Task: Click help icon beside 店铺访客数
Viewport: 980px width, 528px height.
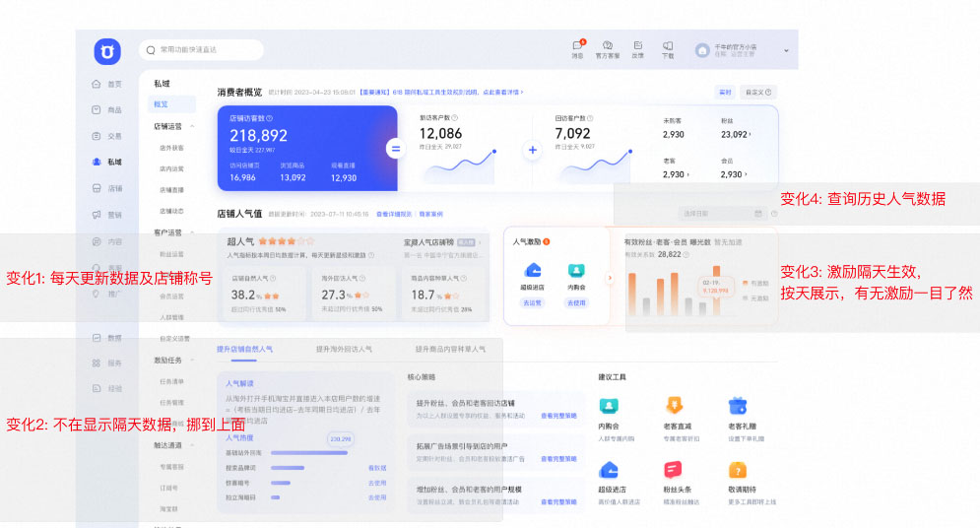Action: tap(269, 118)
